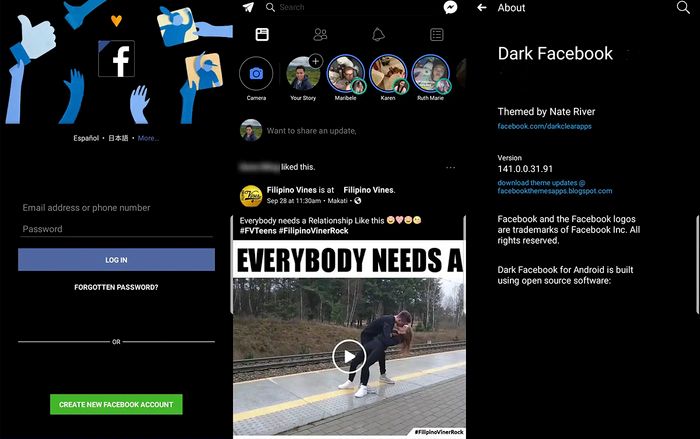Image resolution: width=700 pixels, height=439 pixels.
Task: Click the LOG IN button
Action: (116, 259)
